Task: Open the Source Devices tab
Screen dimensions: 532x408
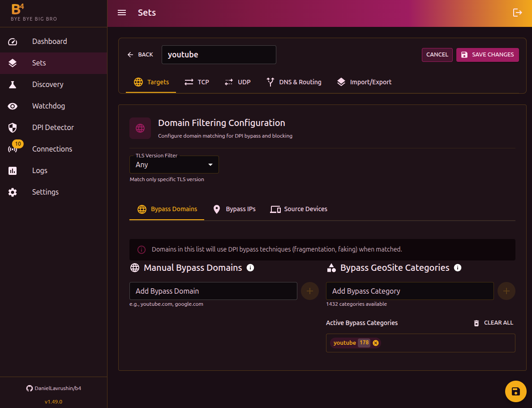Action: click(x=299, y=209)
